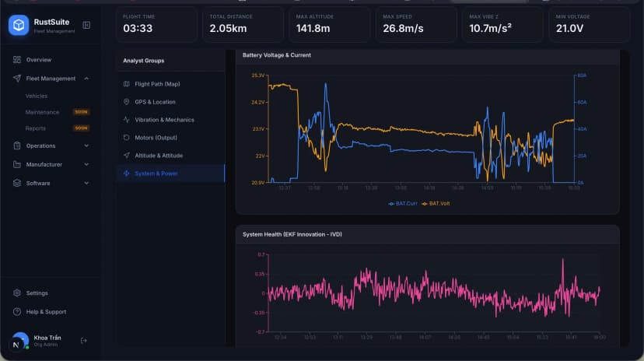Select the System & Power group
The height and width of the screenshot is (361, 644).
click(170, 173)
